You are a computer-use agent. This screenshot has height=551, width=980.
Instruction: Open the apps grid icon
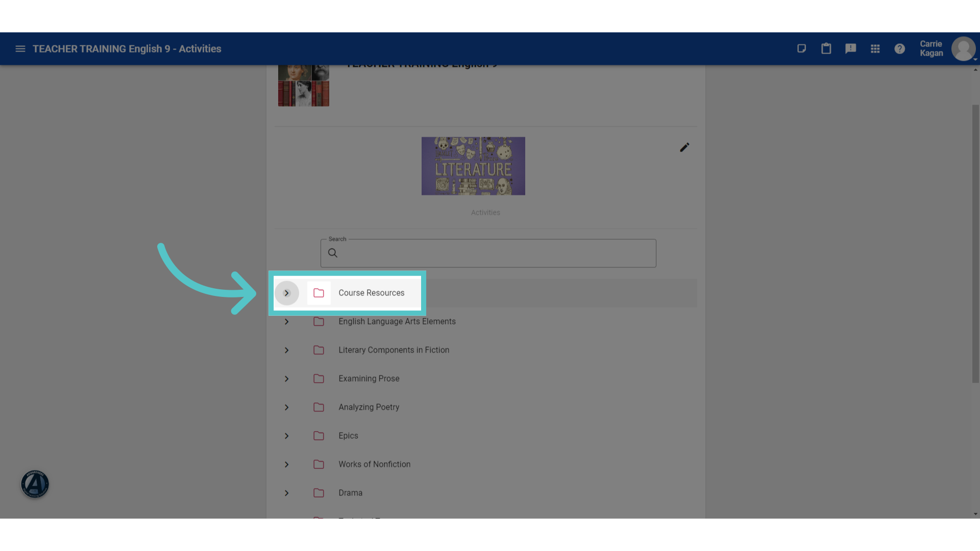875,48
